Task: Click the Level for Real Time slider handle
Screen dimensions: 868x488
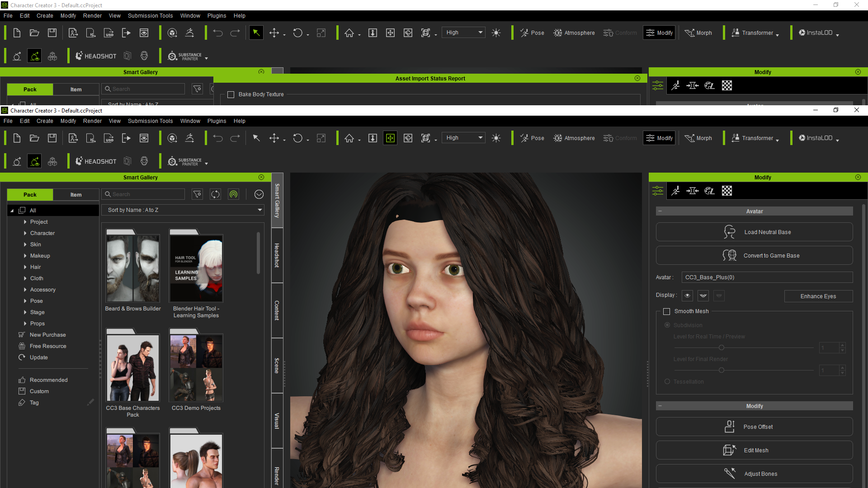Action: [x=722, y=348]
